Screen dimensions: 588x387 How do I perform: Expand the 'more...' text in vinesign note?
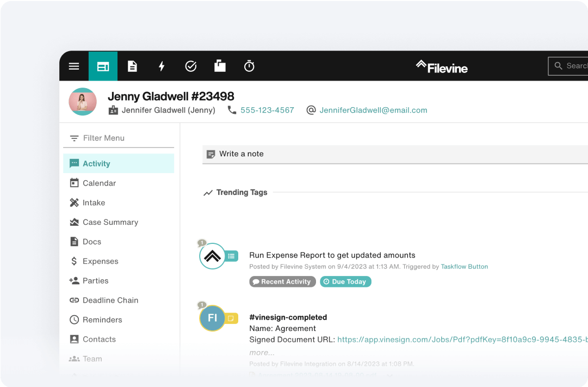(262, 352)
